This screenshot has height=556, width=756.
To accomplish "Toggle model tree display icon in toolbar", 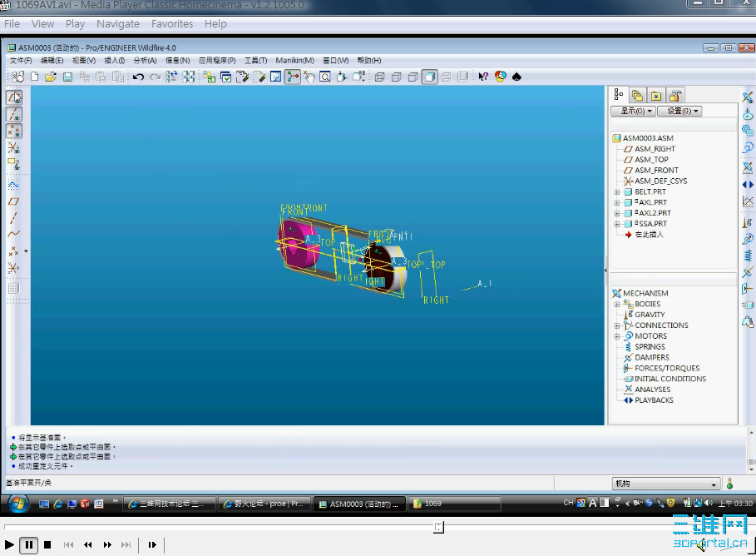I will (x=293, y=77).
